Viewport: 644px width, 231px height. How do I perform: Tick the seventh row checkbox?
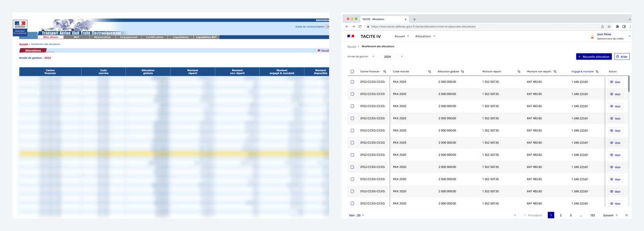[x=352, y=154]
